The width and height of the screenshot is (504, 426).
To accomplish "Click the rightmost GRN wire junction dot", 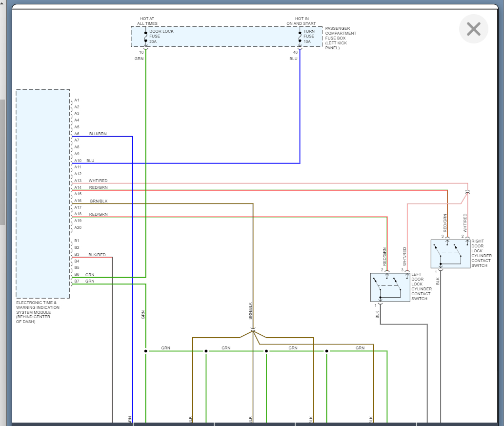I will pyautogui.click(x=327, y=351).
